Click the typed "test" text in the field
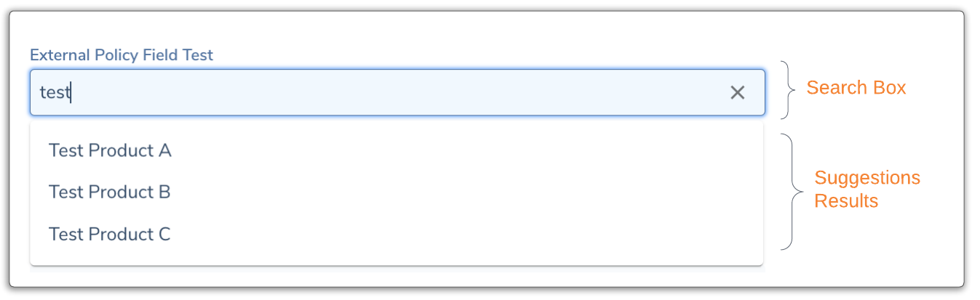 (x=54, y=92)
